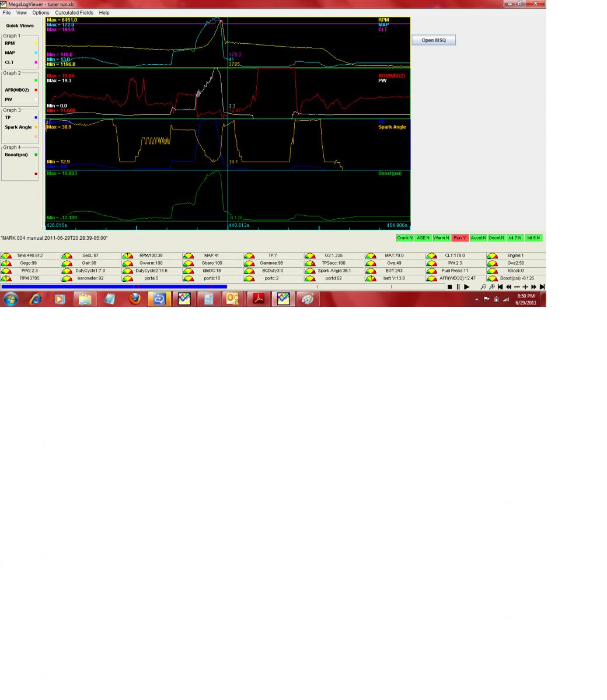Open the Options menu

[41, 12]
